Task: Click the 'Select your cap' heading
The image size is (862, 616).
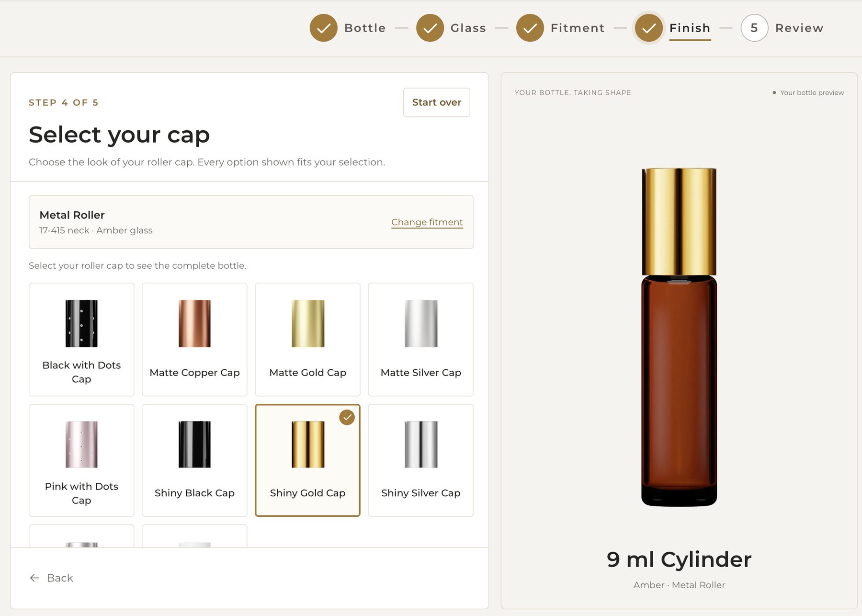Action: pos(119,135)
